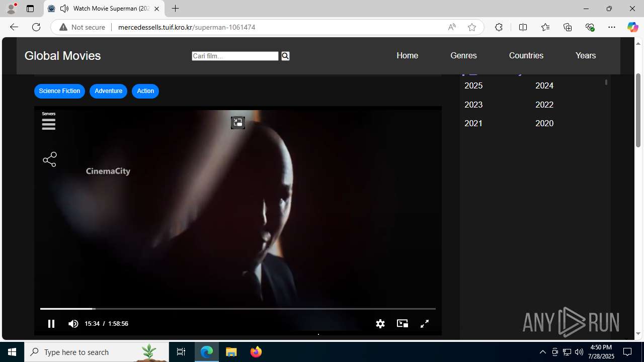Open Read aloud in the address bar

[452, 27]
